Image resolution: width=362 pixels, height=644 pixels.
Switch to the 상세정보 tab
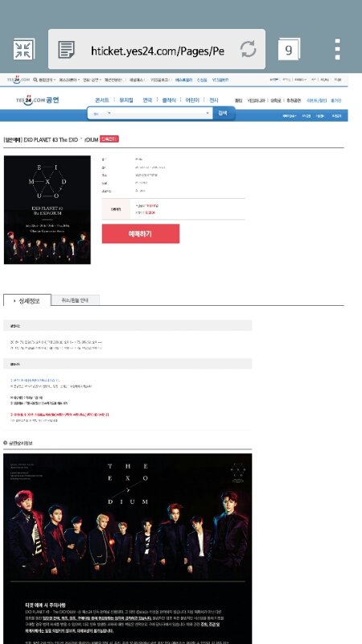(27, 300)
